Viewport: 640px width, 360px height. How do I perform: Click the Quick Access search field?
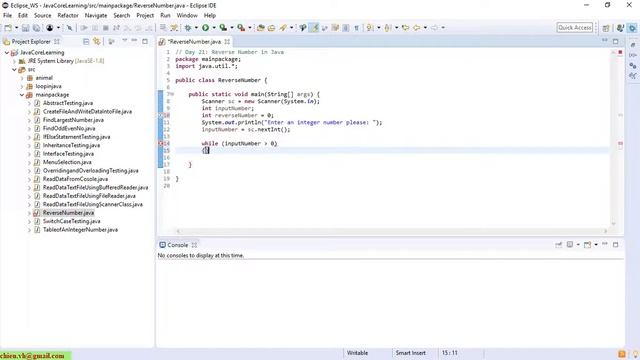click(575, 27)
